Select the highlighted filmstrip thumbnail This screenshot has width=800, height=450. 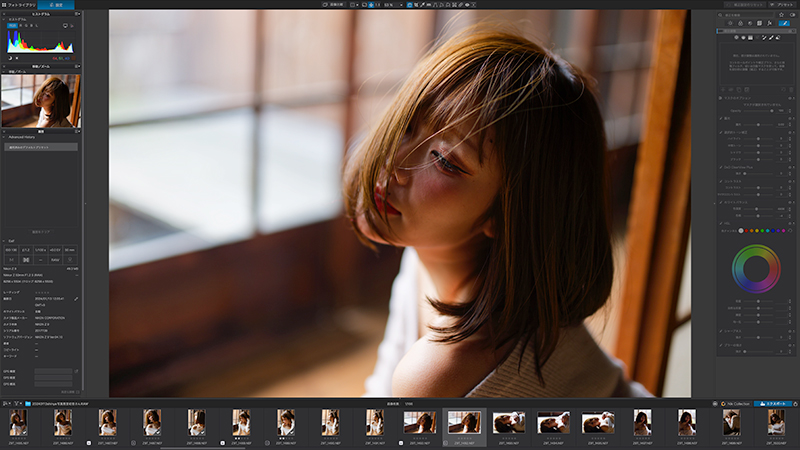(x=464, y=422)
